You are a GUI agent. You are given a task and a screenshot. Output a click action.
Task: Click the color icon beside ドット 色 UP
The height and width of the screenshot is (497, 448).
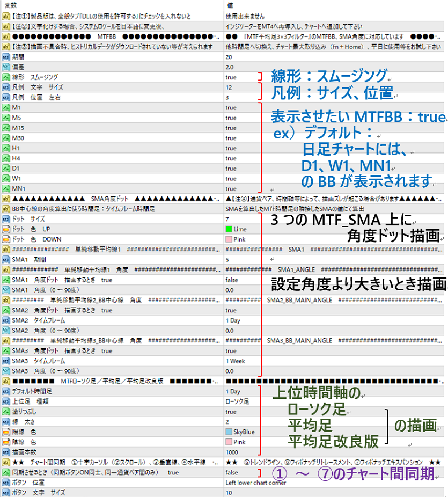point(6,229)
